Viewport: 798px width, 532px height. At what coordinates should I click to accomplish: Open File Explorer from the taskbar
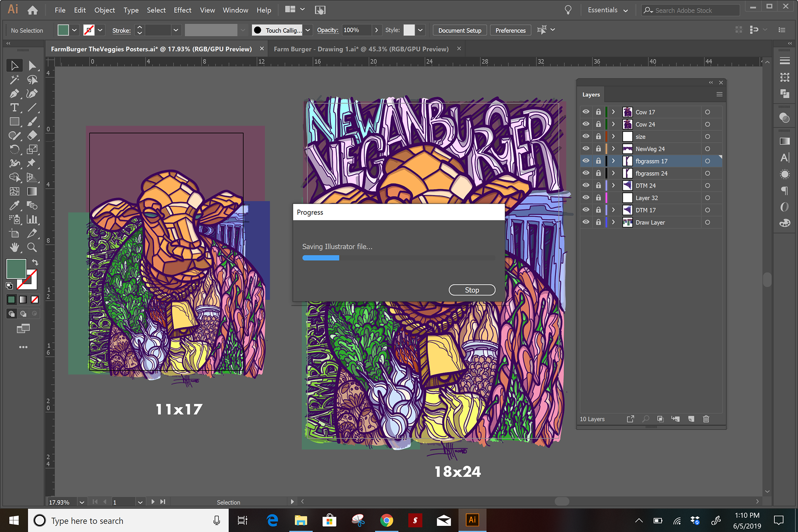click(x=300, y=520)
